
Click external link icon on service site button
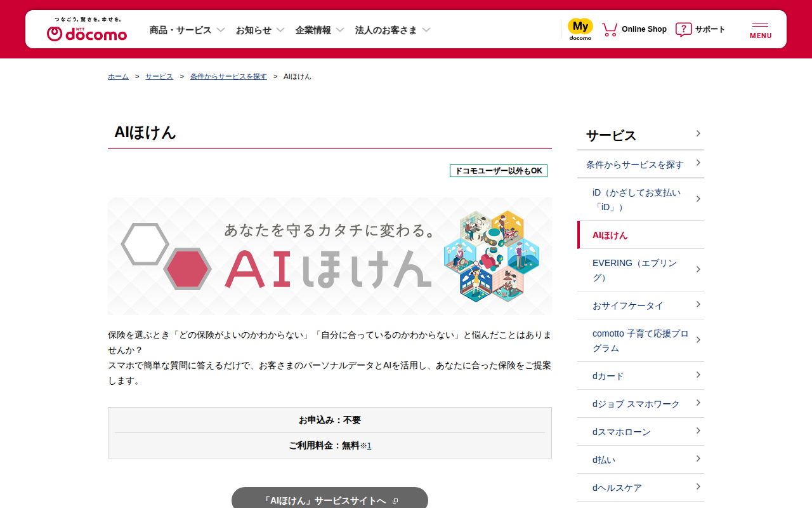[x=395, y=501]
